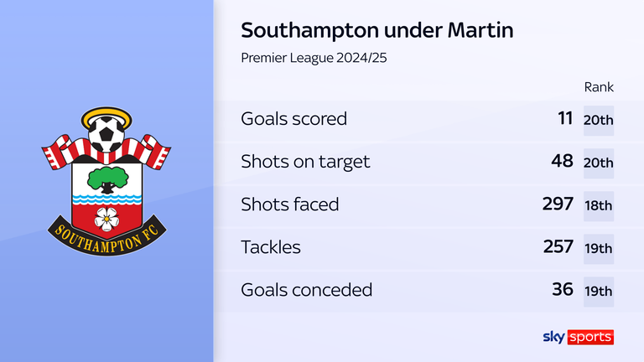Click the Goals conceded value 36

click(563, 290)
